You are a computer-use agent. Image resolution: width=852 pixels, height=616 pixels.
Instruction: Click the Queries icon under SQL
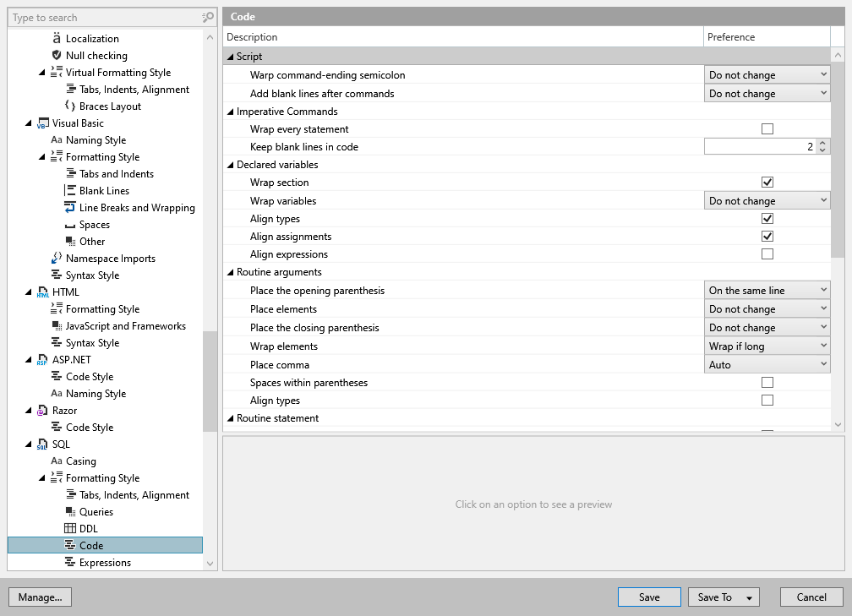pos(71,512)
